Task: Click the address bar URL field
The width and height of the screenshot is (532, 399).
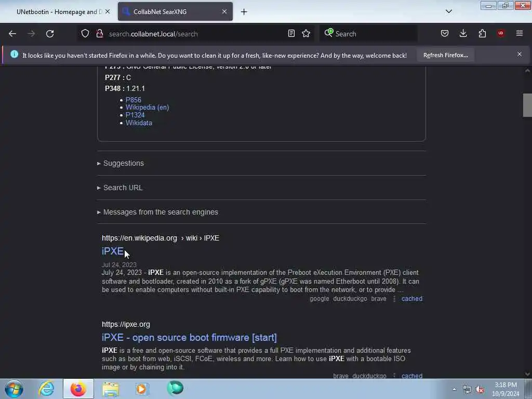Action: pyautogui.click(x=197, y=34)
